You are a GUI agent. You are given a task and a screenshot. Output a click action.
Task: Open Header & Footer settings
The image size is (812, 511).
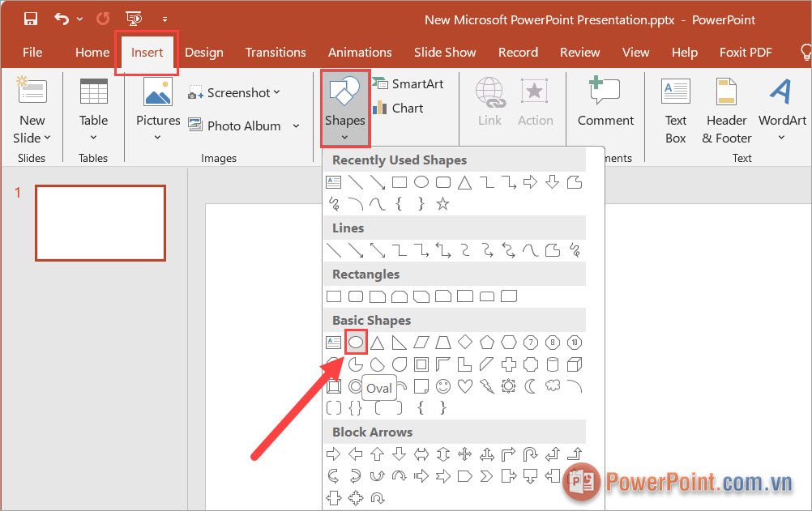[x=727, y=111]
